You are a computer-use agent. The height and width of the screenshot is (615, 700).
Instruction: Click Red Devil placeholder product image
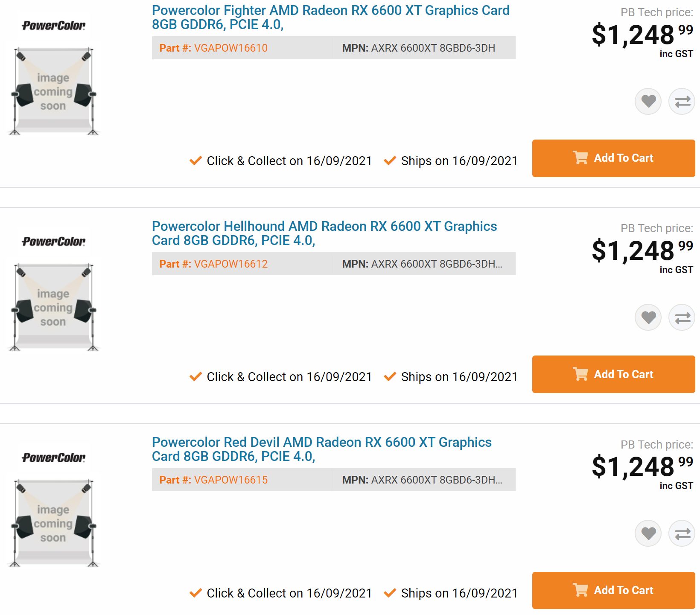coord(54,523)
